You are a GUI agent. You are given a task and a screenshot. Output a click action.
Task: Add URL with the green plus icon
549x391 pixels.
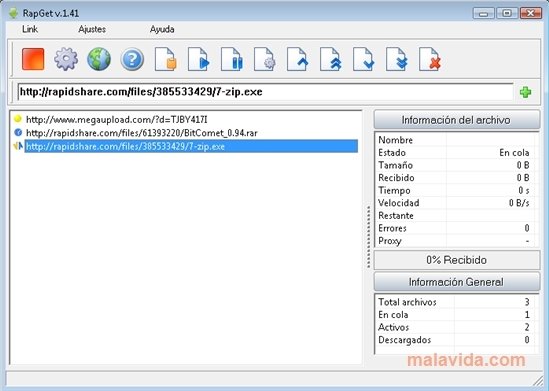[525, 92]
